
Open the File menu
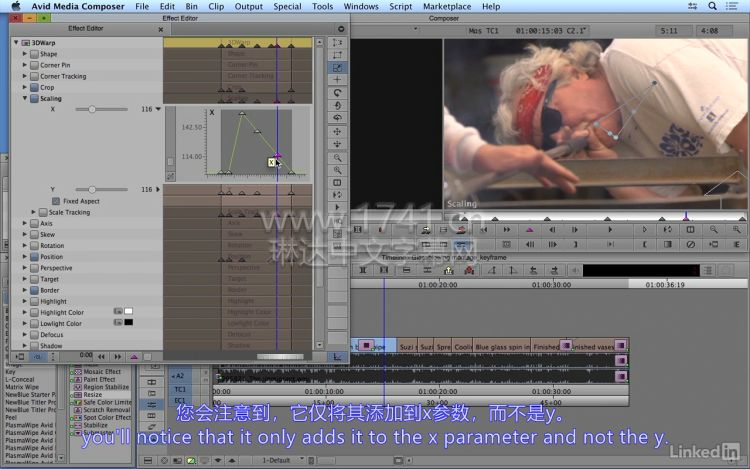[142, 6]
